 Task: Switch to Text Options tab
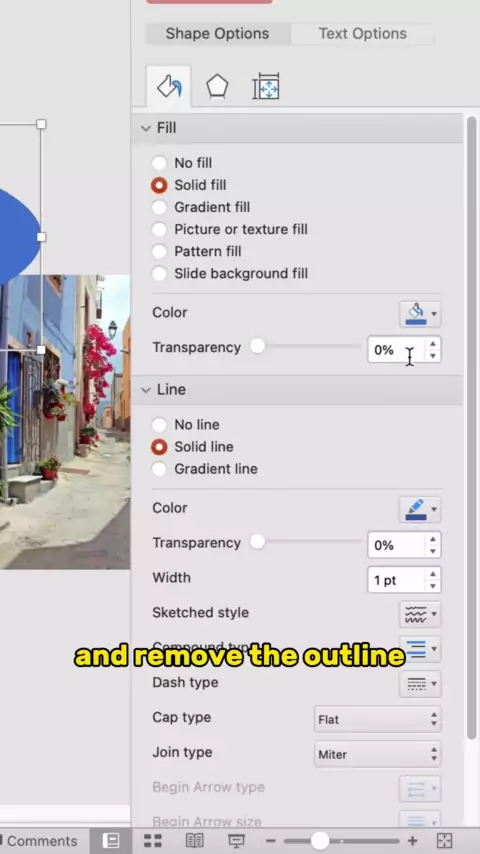point(362,34)
